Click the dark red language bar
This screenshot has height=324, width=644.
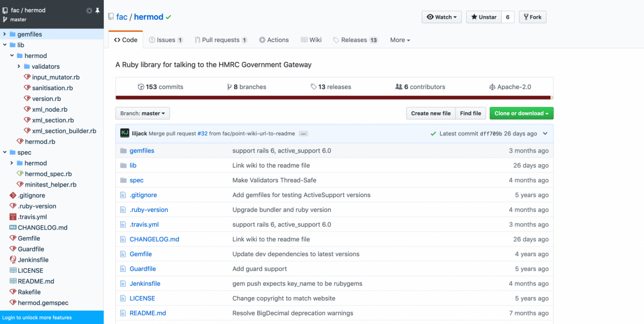pyautogui.click(x=333, y=98)
